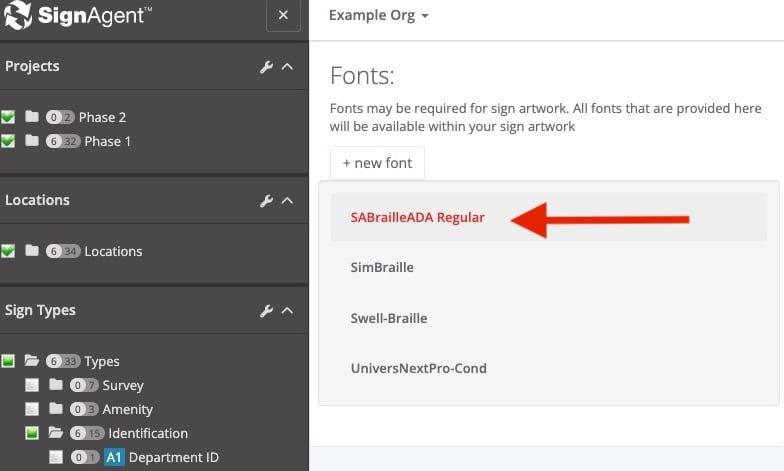This screenshot has height=471, width=784.
Task: Collapse the Projects panel chevron
Action: 287,67
